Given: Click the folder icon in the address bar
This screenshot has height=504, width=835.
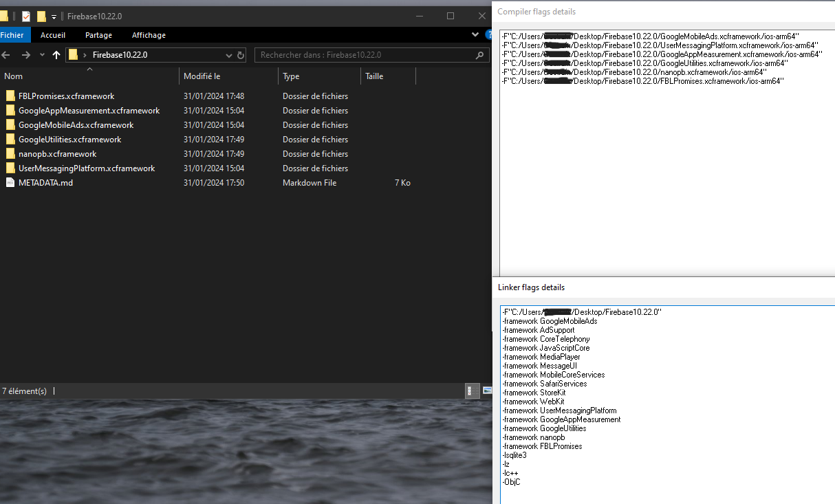Looking at the screenshot, I should coord(73,55).
